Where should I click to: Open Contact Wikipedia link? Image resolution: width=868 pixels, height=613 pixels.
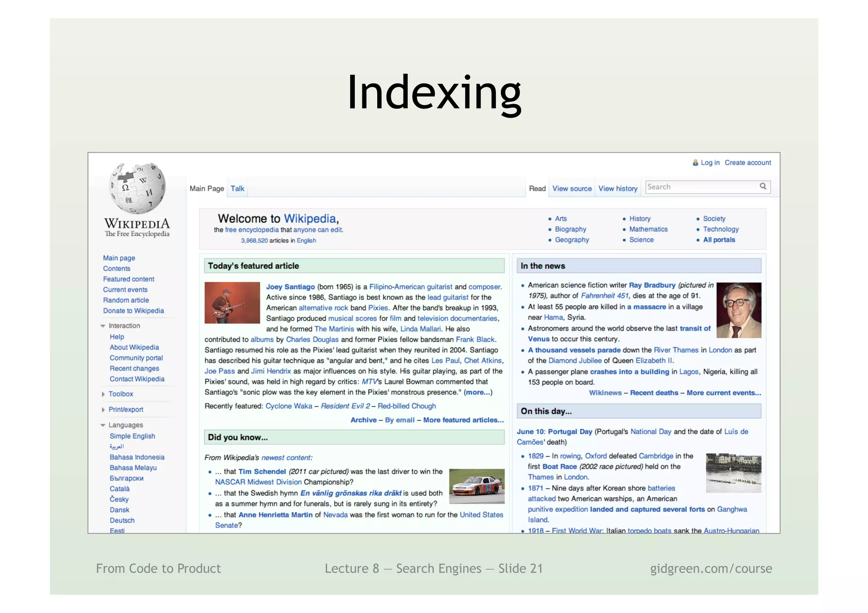137,379
